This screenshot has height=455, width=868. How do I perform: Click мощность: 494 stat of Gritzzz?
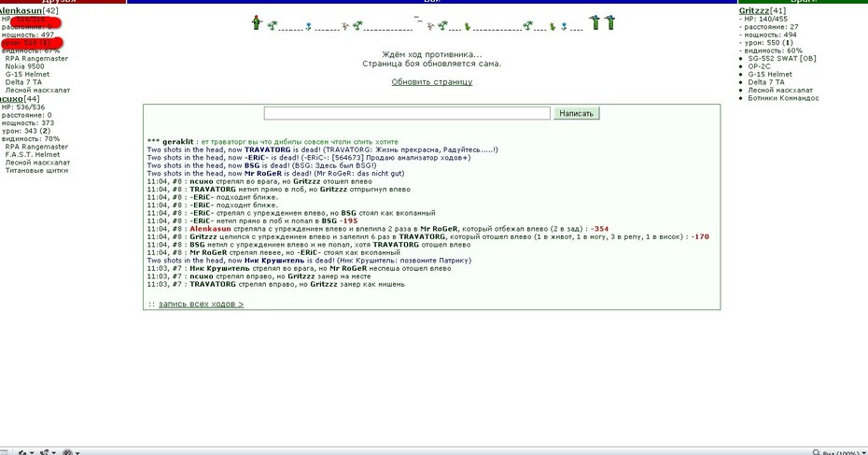(x=770, y=35)
